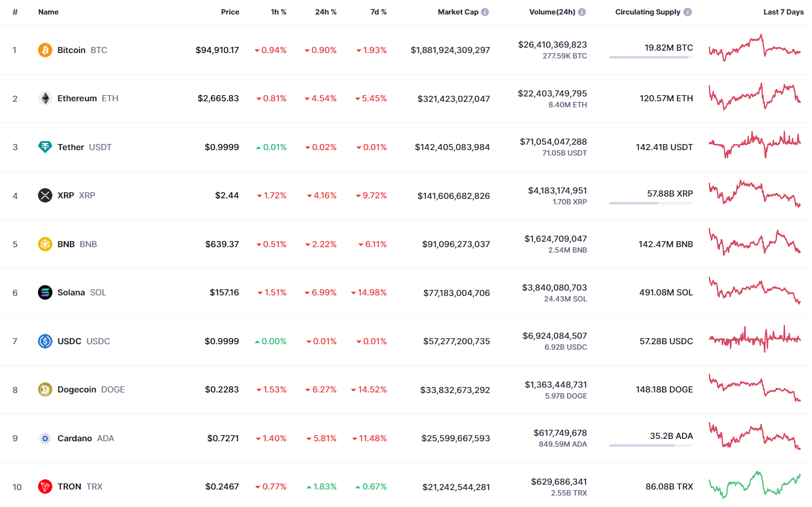Click the BNB logo icon
Screen dimensions: 812x507
coord(45,244)
